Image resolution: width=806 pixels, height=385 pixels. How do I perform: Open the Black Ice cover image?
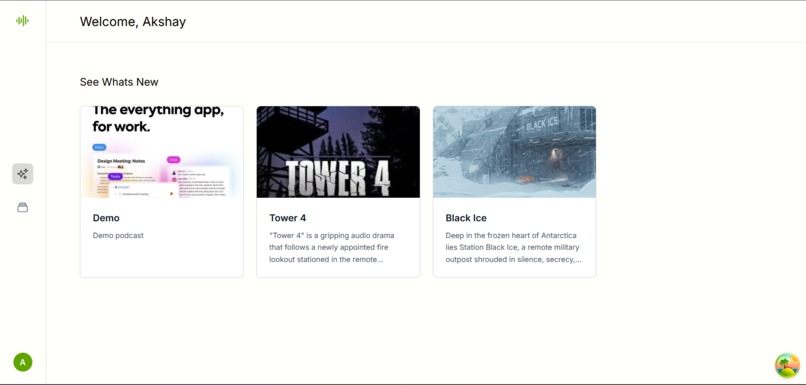coord(515,152)
